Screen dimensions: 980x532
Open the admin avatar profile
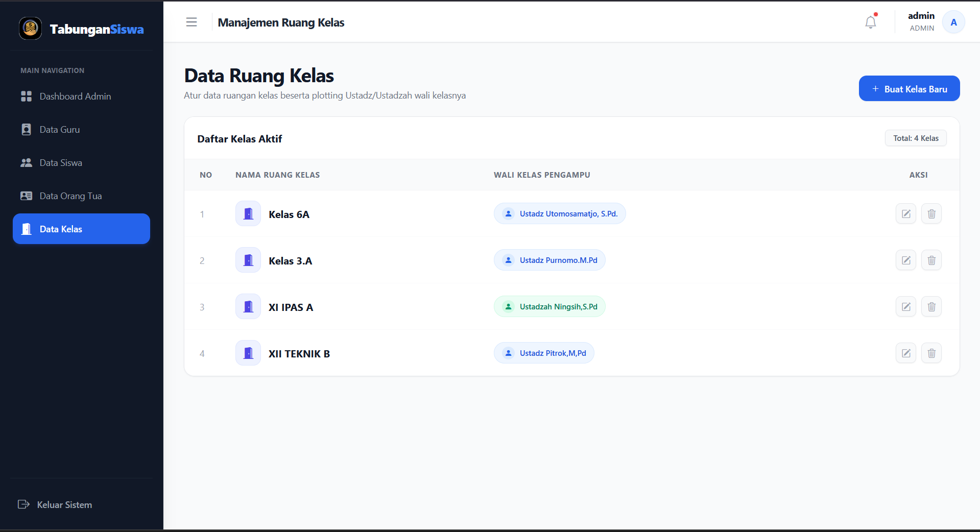[x=953, y=22]
